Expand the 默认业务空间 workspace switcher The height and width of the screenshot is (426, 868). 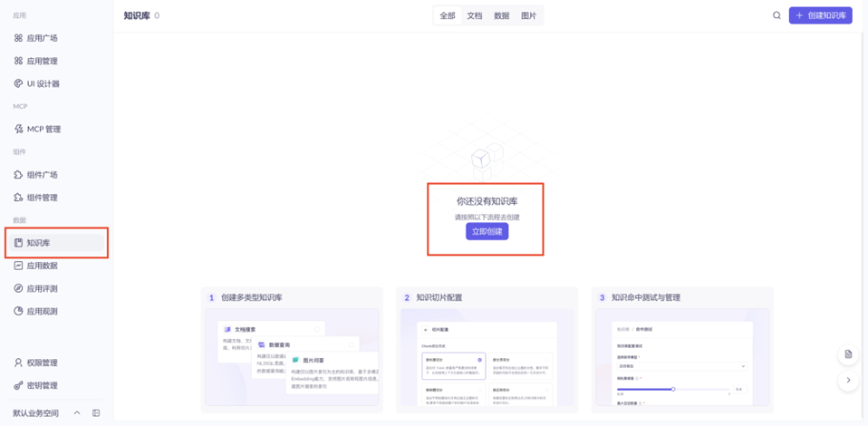77,412
